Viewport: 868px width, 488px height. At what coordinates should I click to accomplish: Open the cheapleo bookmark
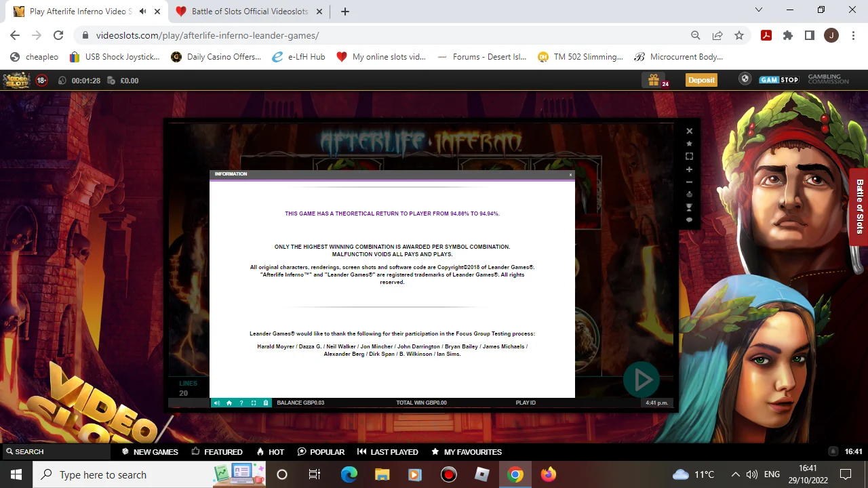34,57
